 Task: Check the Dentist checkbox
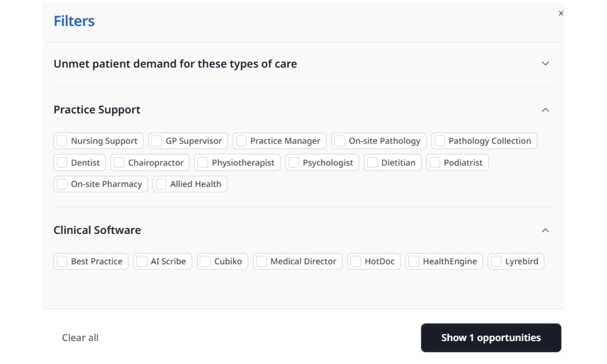62,163
